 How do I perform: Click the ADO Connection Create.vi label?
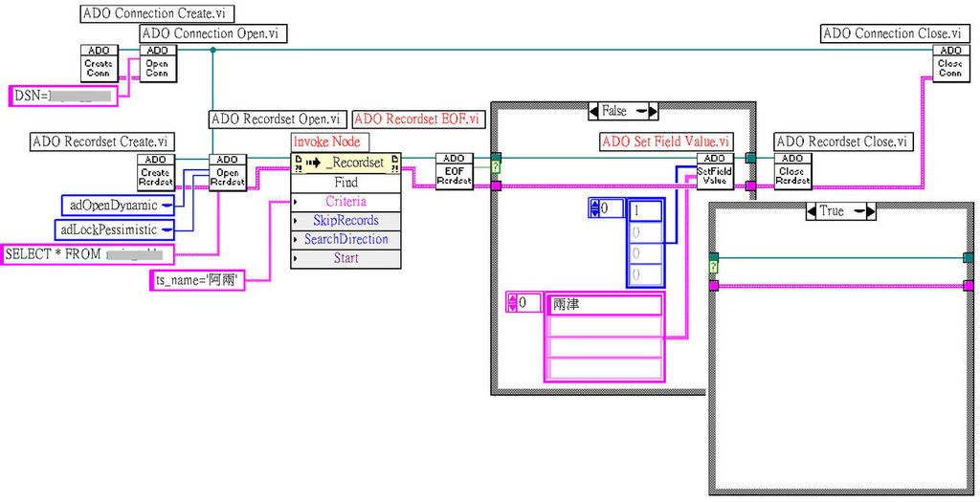pyautogui.click(x=157, y=13)
